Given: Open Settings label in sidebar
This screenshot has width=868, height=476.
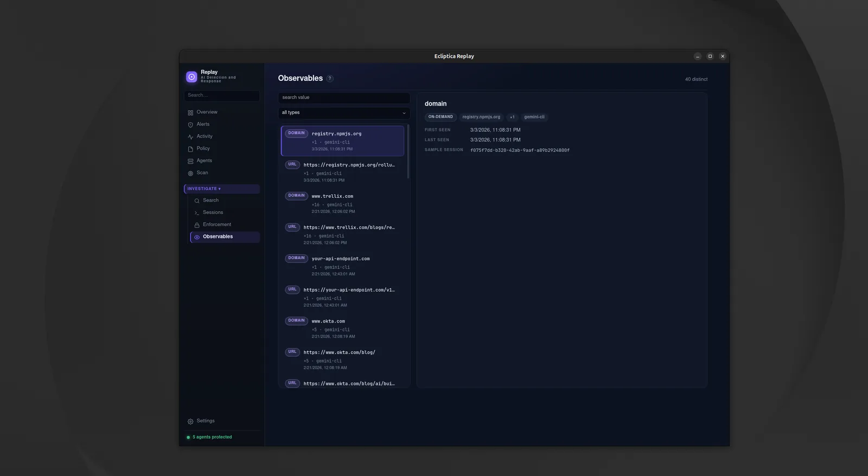Looking at the screenshot, I should (x=206, y=421).
